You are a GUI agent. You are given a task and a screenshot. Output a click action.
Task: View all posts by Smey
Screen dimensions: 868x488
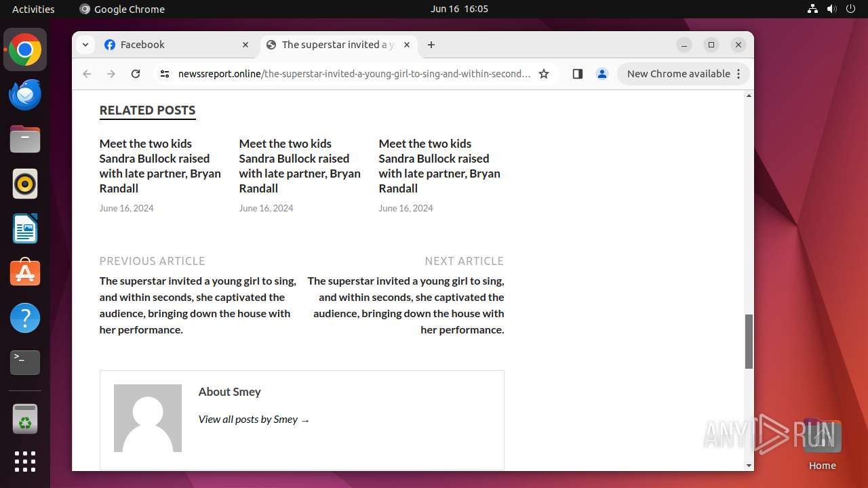[x=254, y=420]
